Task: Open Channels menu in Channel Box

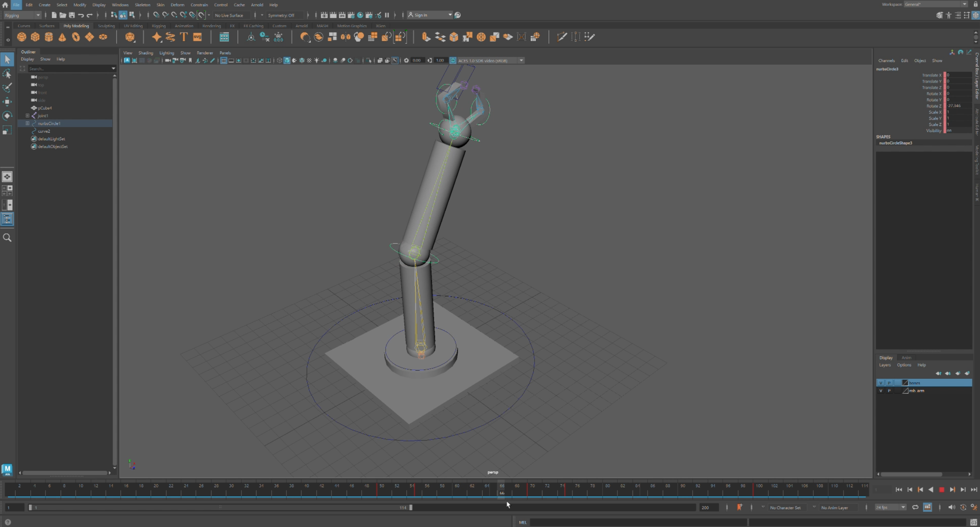Action: pyautogui.click(x=886, y=61)
